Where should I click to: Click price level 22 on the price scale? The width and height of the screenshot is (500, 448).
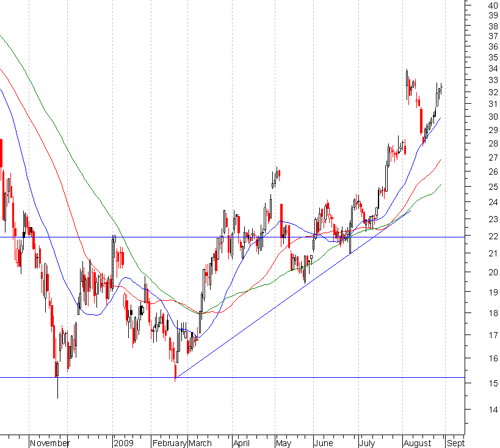493,236
